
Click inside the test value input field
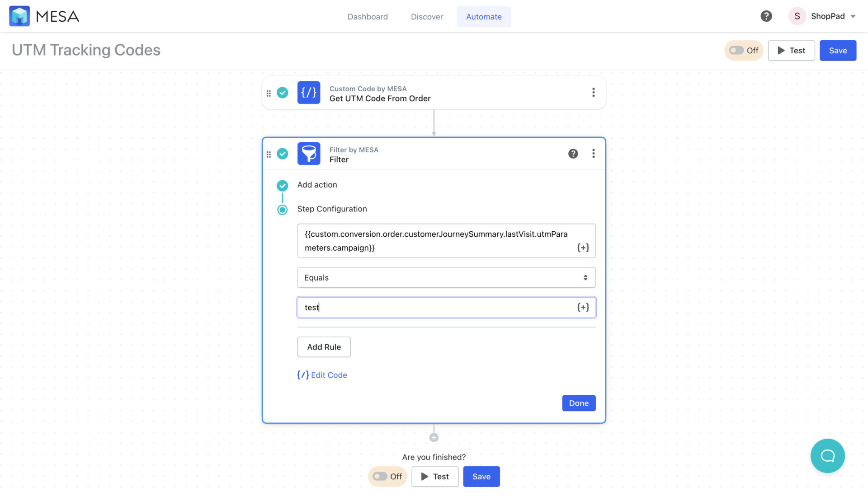tap(429, 307)
